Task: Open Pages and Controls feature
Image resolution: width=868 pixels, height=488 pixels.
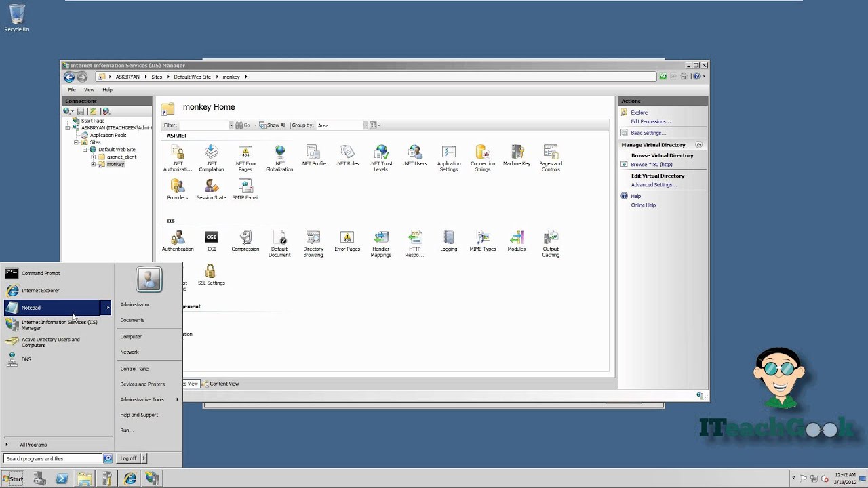Action: [x=551, y=158]
